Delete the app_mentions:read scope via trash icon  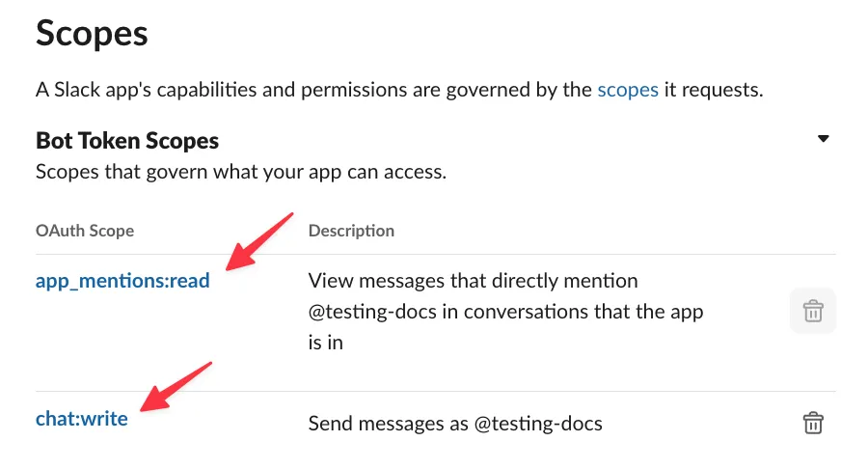coord(813,311)
